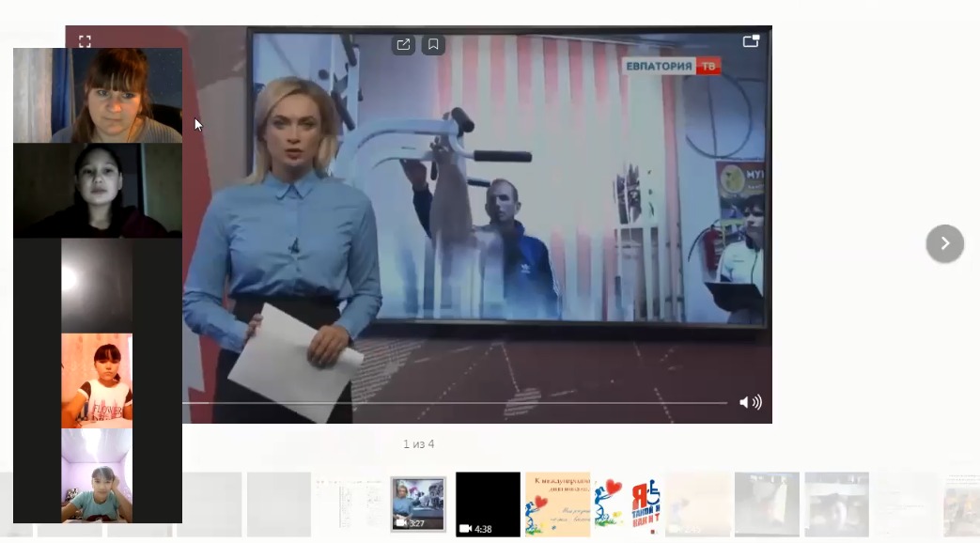This screenshot has width=980, height=543.
Task: Open the orange greeting card thumbnail
Action: pos(557,504)
